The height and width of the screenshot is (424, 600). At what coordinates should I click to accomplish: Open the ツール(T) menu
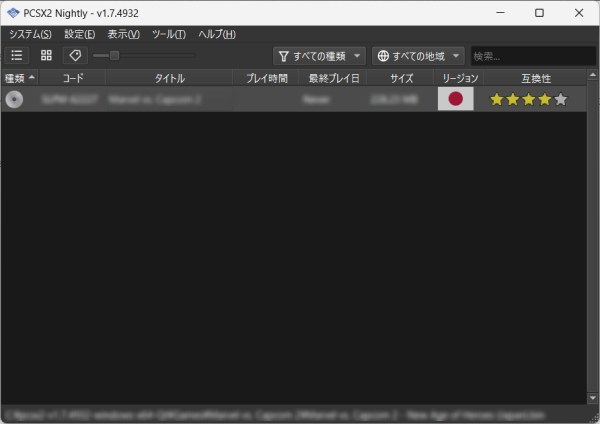(169, 34)
